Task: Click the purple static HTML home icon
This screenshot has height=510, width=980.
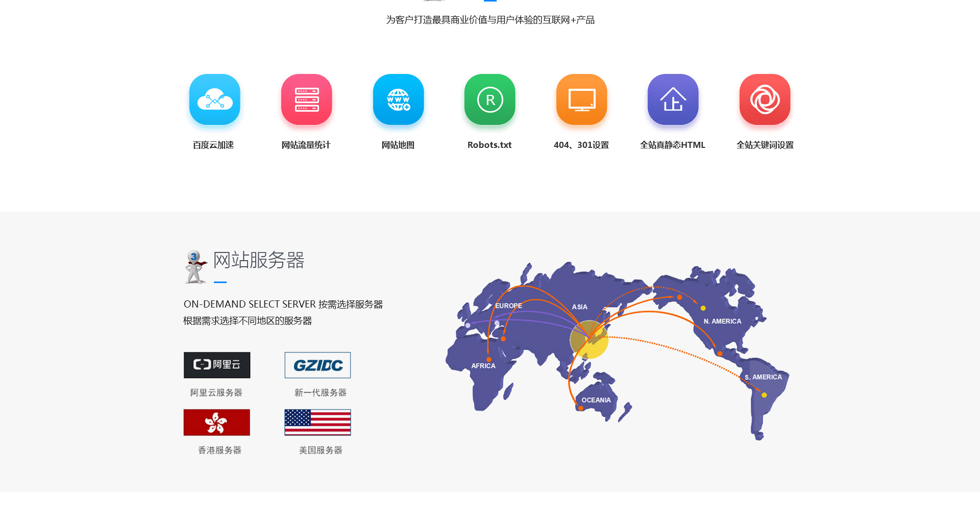Action: pyautogui.click(x=673, y=99)
